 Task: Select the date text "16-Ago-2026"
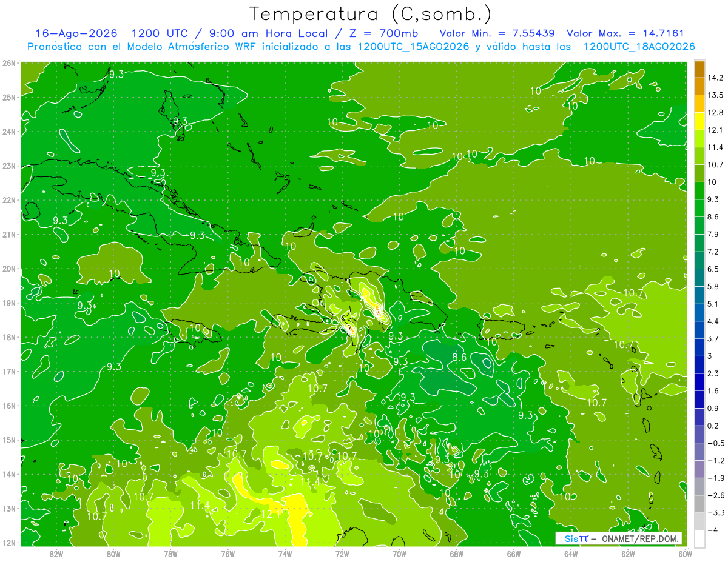click(76, 33)
